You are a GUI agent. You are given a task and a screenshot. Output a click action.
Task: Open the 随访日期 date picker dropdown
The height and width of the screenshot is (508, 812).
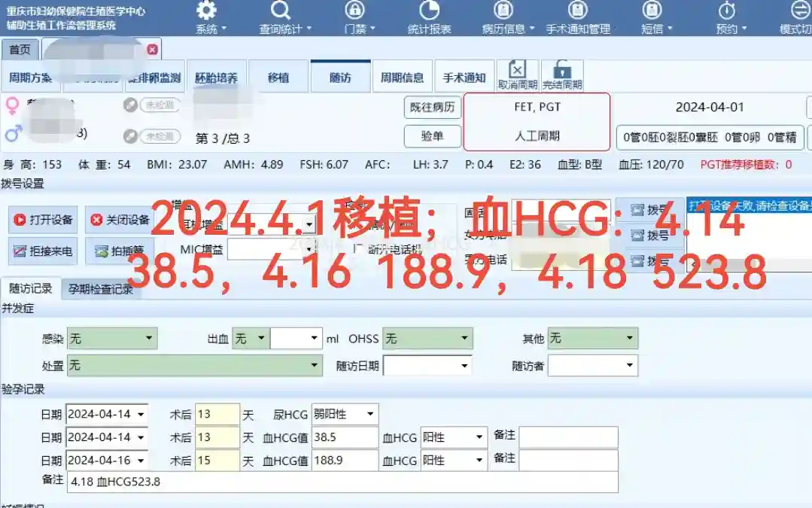coord(464,367)
